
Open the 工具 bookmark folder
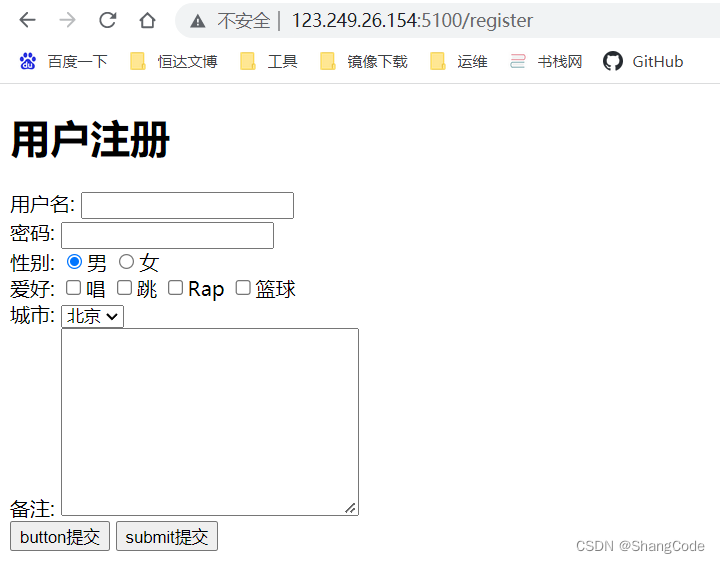269,61
